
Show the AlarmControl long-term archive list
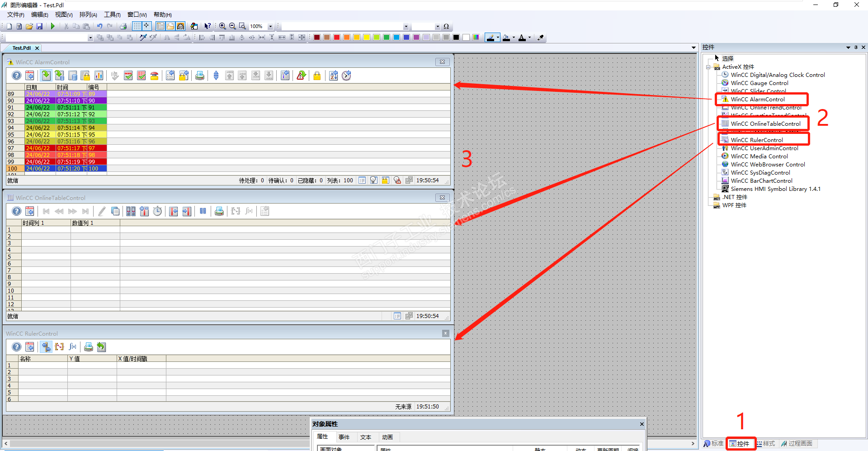tap(72, 76)
